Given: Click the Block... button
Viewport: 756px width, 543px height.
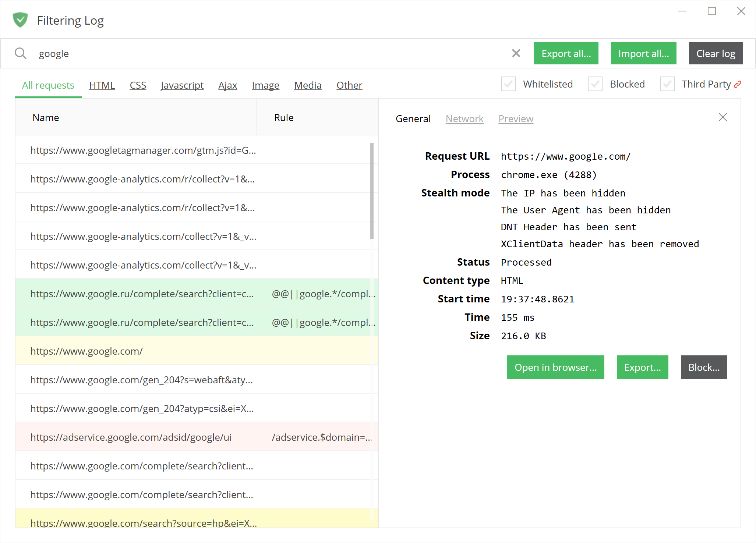Looking at the screenshot, I should point(704,367).
